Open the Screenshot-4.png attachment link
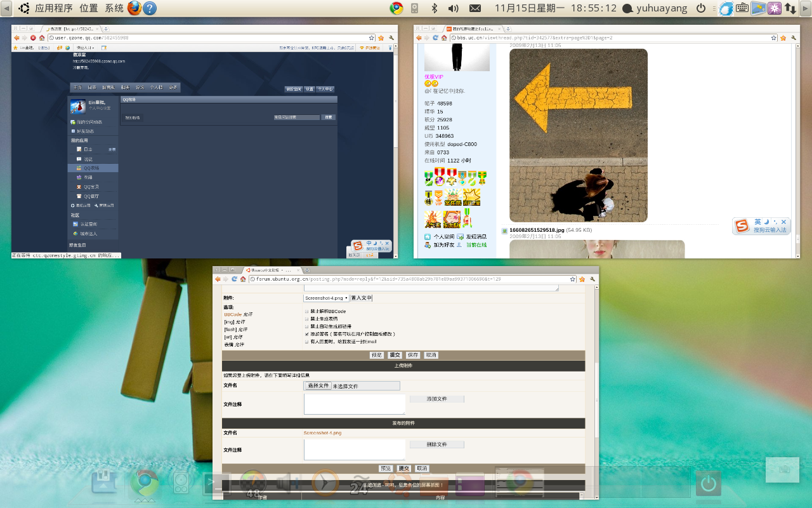Viewport: 812px width, 508px height. coord(322,433)
